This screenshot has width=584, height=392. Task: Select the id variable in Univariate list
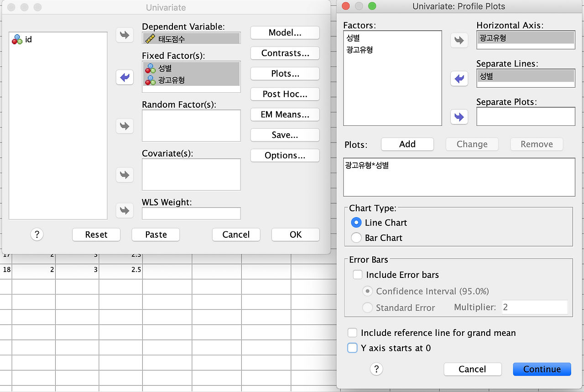(x=58, y=40)
